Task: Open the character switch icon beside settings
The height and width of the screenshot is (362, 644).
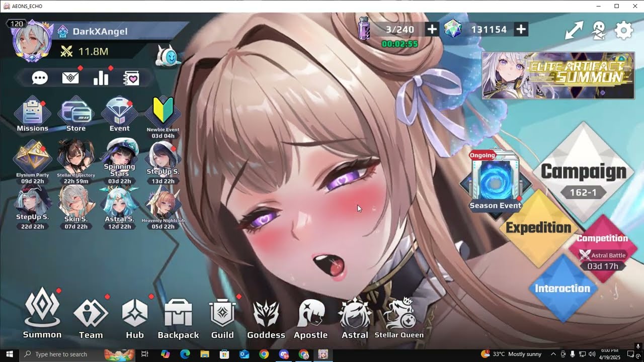Action: tap(599, 31)
